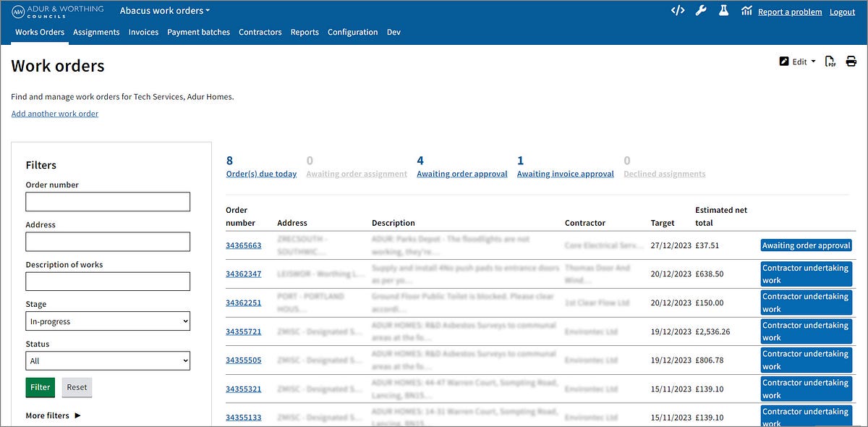Click Report a problem
This screenshot has height=427, width=868.
(790, 12)
